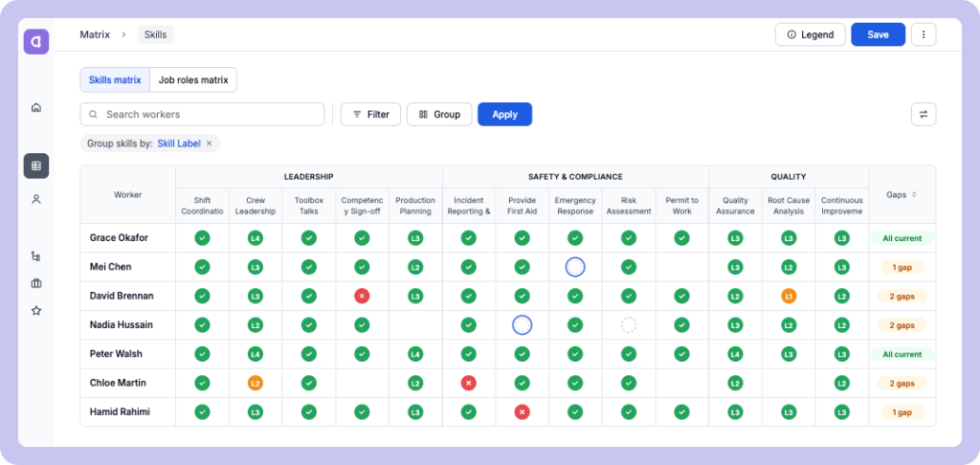
Task: Click the Toolbox Talks column header
Action: pos(309,206)
